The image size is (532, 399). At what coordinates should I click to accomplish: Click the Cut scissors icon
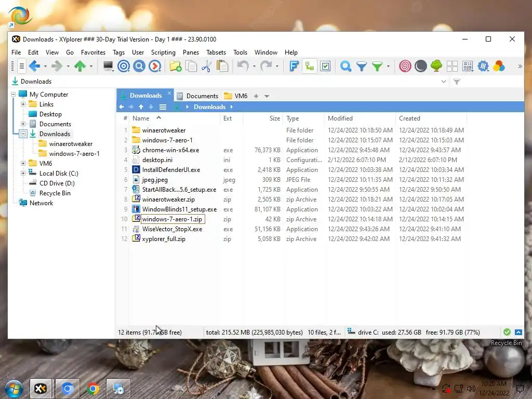tap(206, 66)
